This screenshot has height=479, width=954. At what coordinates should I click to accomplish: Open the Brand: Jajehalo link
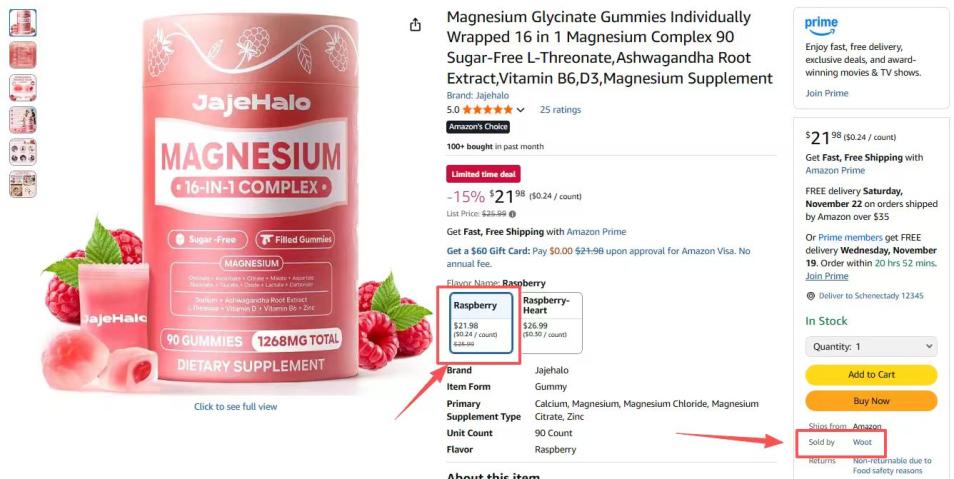pyautogui.click(x=478, y=96)
